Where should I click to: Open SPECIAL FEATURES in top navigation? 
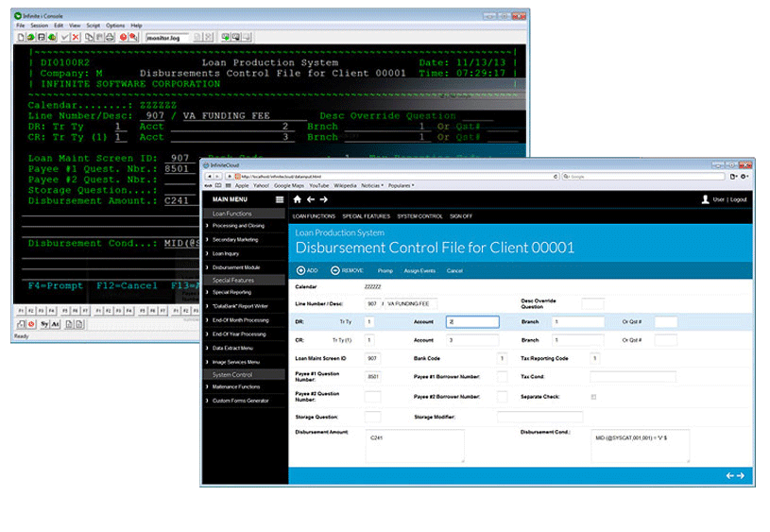click(365, 216)
